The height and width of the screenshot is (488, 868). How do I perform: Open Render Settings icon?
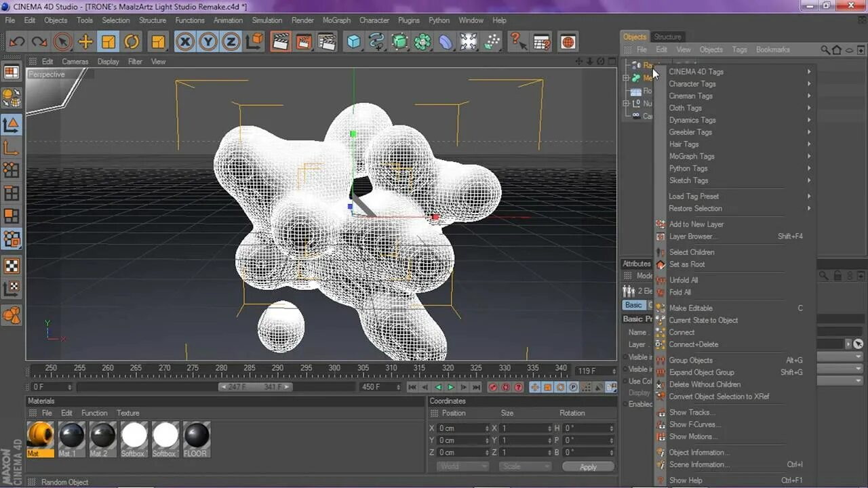pyautogui.click(x=327, y=42)
